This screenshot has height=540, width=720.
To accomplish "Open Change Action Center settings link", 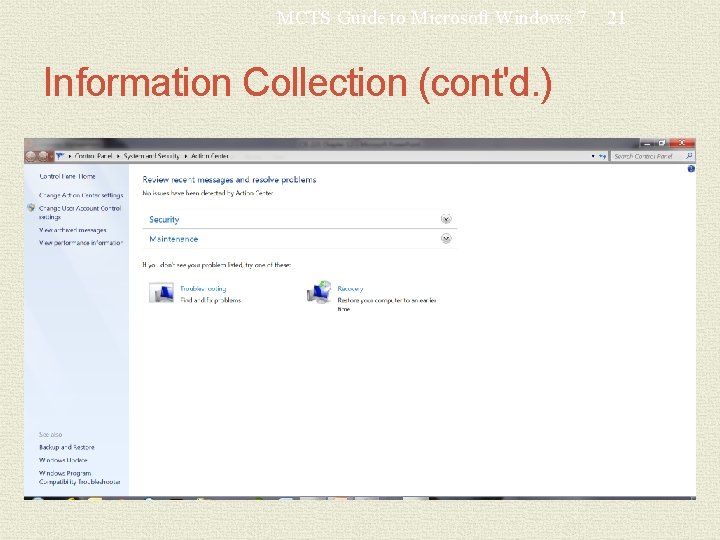I will pos(81,195).
